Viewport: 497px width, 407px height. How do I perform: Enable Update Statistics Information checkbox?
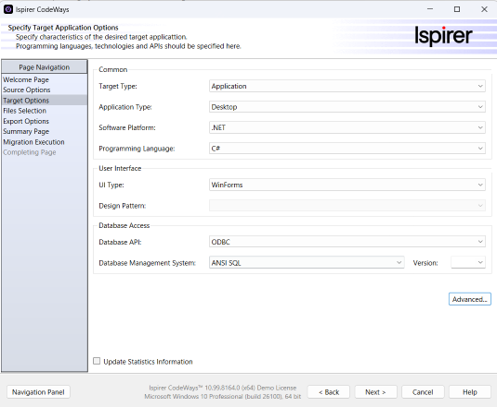pyautogui.click(x=97, y=361)
